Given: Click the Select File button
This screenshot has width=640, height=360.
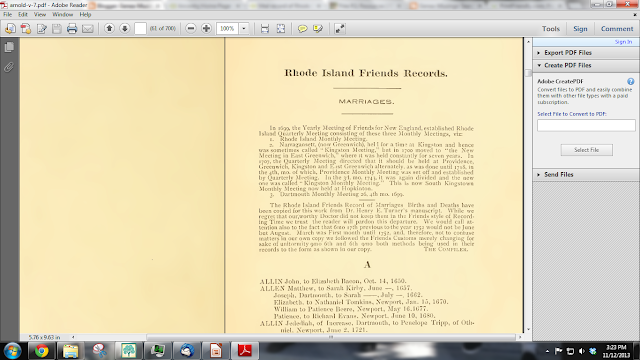Looking at the screenshot, I should 587,150.
